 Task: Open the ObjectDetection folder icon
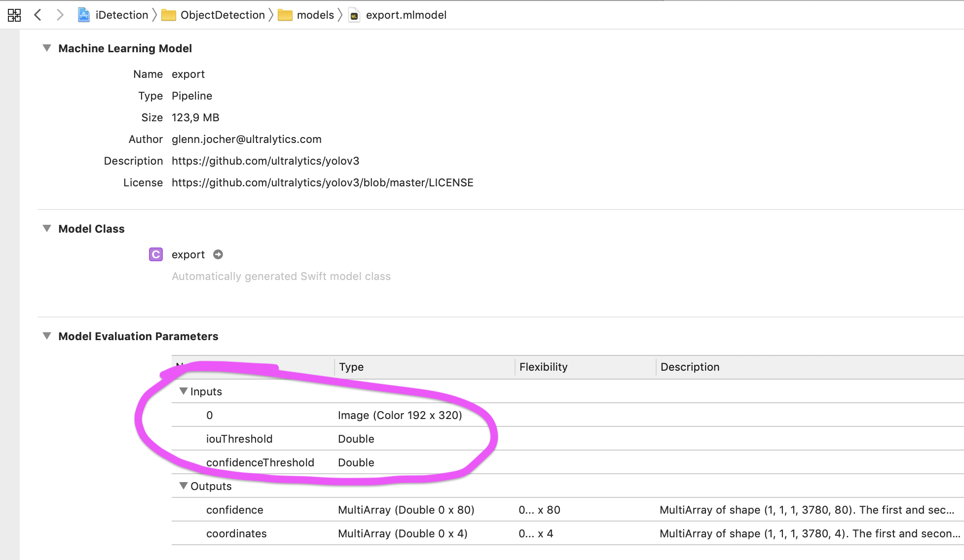(169, 15)
